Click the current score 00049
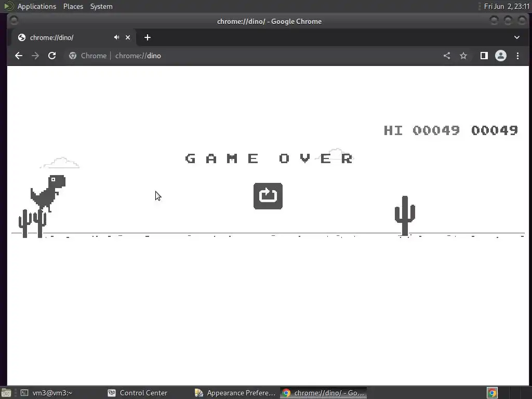Viewport: 532px width, 399px height. [x=495, y=130]
